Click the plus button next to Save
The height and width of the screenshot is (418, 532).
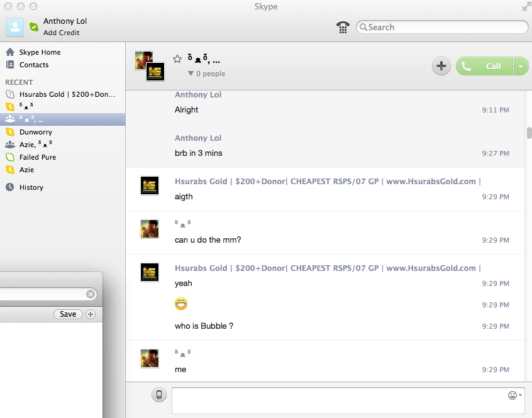[x=91, y=314]
